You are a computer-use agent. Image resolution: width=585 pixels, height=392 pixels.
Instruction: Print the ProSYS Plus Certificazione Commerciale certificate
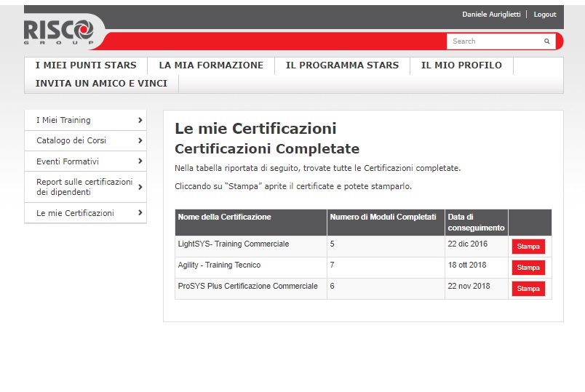tap(528, 289)
